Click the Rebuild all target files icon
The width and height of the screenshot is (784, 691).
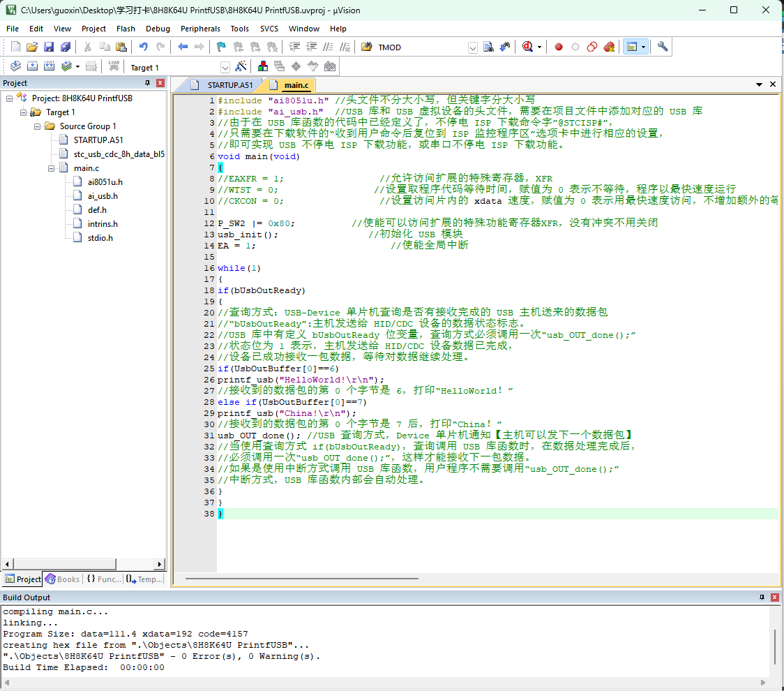coord(49,66)
